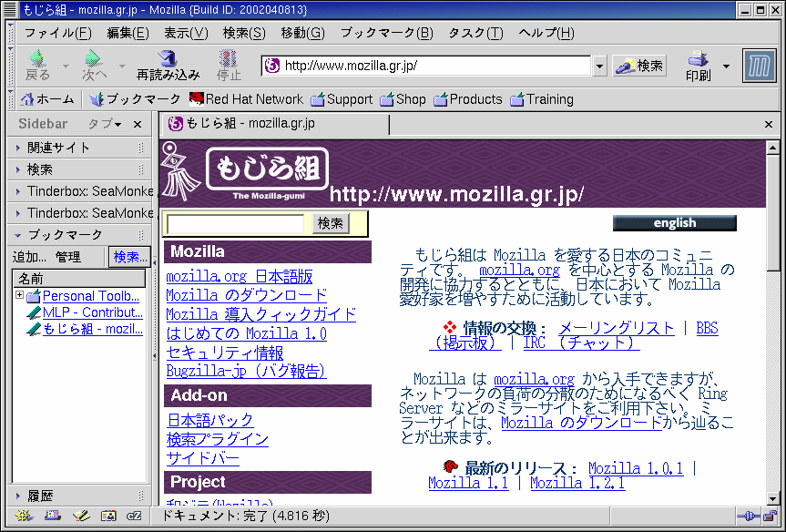Open Mail from the status bar component icons
The width and height of the screenshot is (786, 532).
click(52, 516)
